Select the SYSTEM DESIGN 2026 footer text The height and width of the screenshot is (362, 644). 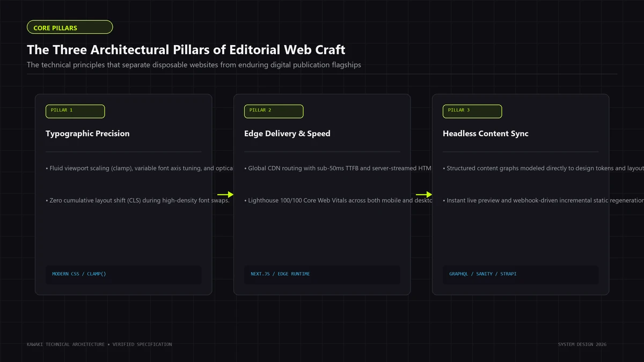click(582, 344)
